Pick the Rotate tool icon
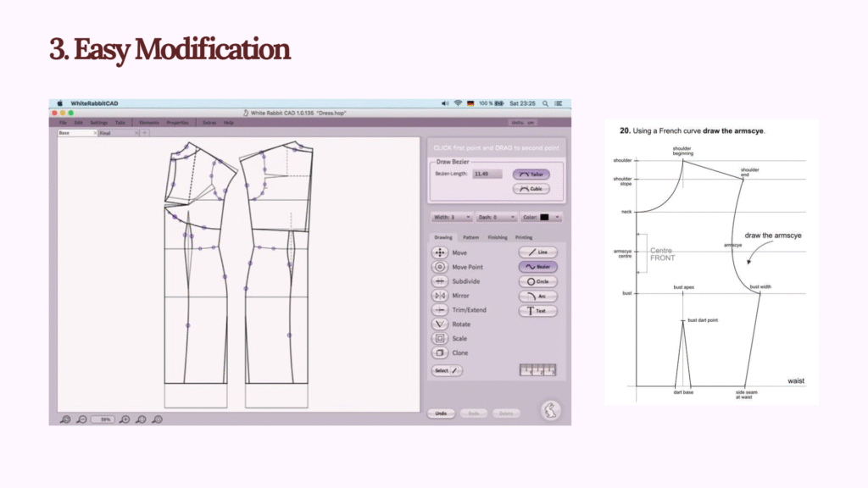Viewport: 868px width, 488px height. [x=439, y=324]
